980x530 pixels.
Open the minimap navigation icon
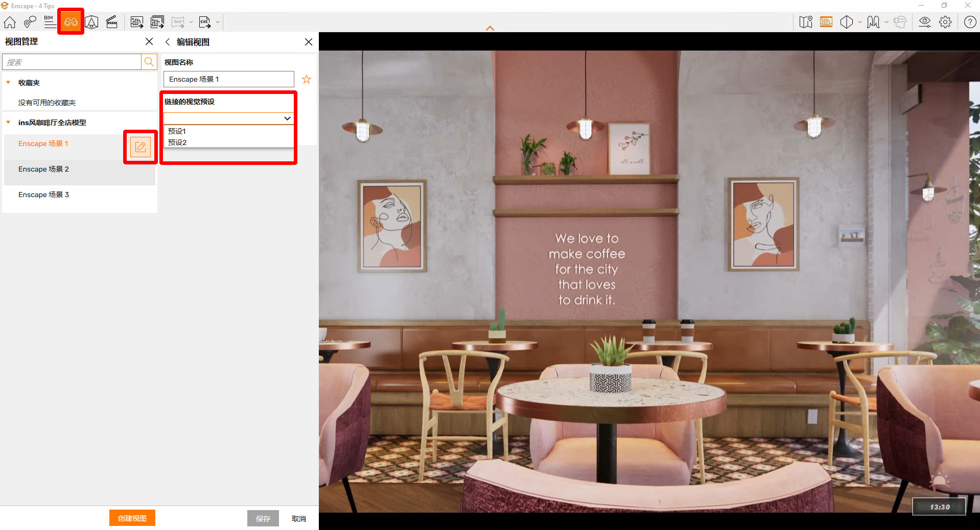pos(806,22)
